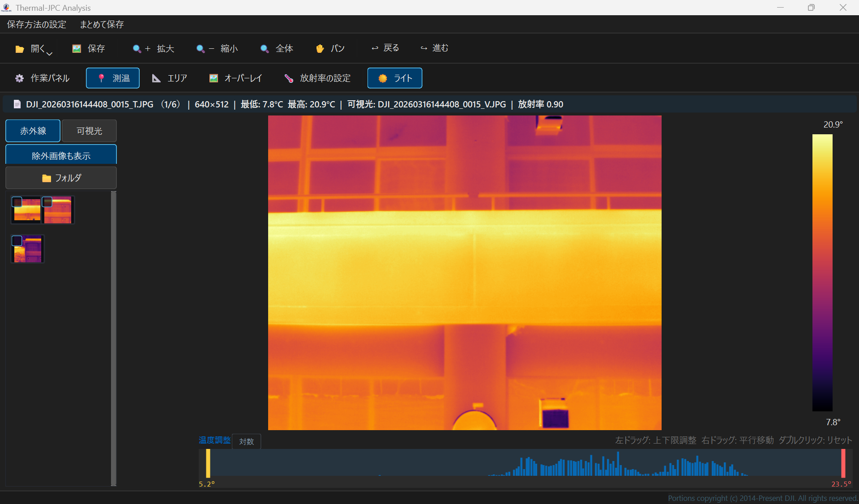Click 全体 to fit whole image
The width and height of the screenshot is (859, 504).
[x=277, y=48]
